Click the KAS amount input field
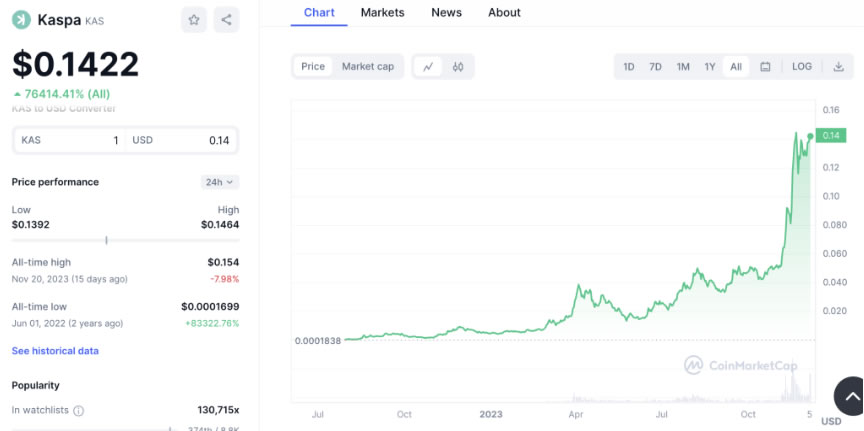Image resolution: width=864 pixels, height=431 pixels. tap(69, 141)
